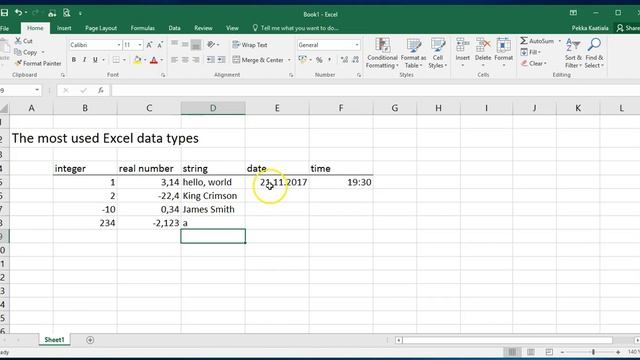Image resolution: width=640 pixels, height=360 pixels.
Task: Open the Fill dropdown
Action: pos(530,52)
